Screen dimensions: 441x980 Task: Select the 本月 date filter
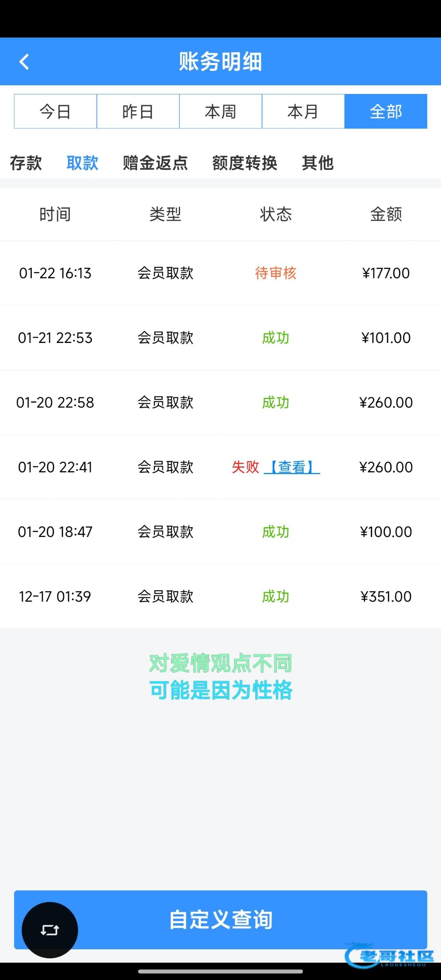point(303,111)
